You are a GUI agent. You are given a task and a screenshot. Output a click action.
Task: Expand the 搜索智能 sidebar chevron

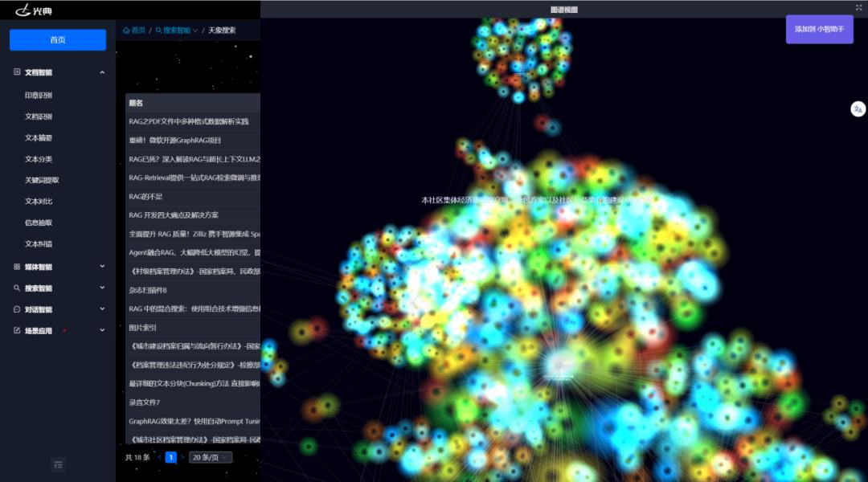coord(102,288)
